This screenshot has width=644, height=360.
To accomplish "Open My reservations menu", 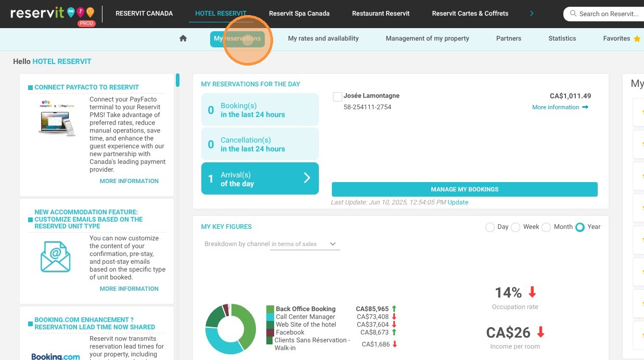I will 237,38.
